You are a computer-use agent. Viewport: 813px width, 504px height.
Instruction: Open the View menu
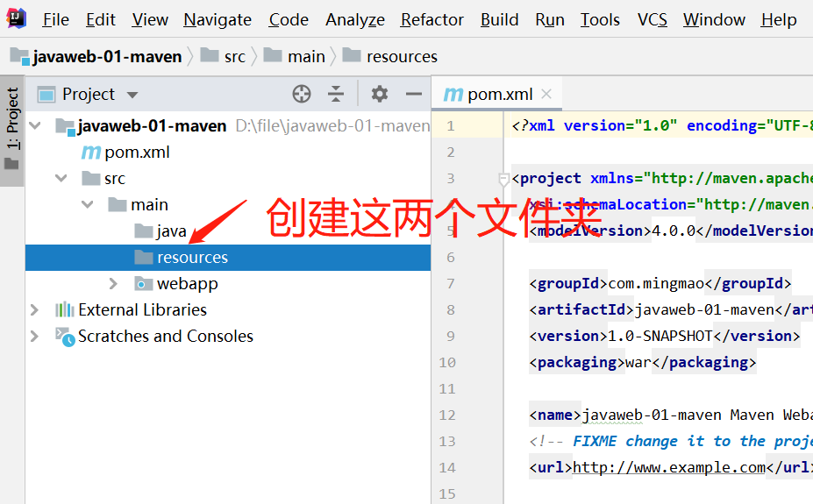click(x=150, y=19)
